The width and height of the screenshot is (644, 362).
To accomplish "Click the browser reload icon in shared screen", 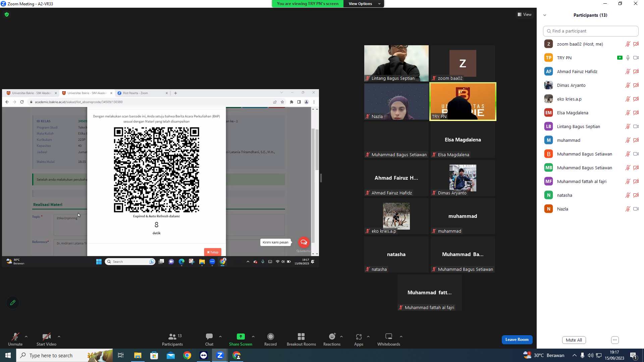I will tap(22, 102).
